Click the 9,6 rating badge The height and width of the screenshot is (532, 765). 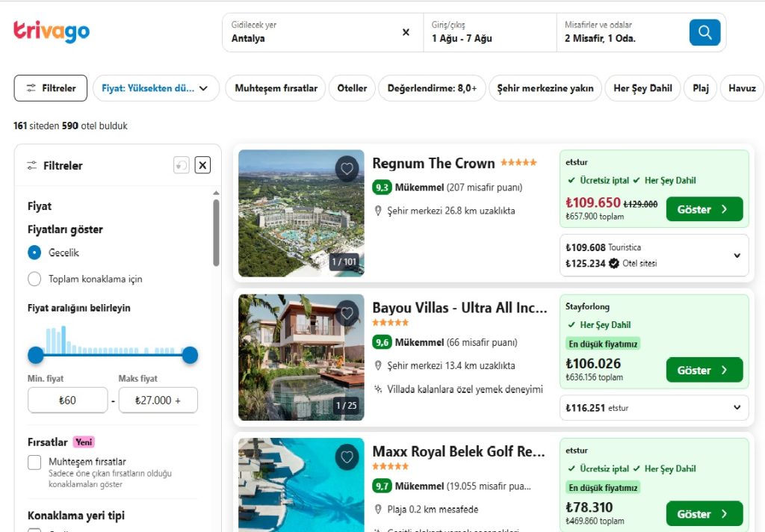(x=382, y=342)
